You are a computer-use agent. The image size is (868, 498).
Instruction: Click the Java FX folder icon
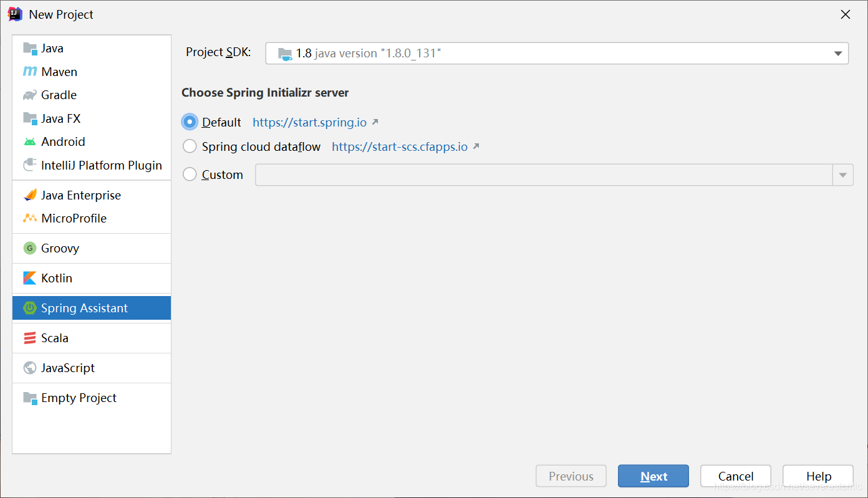(x=30, y=118)
